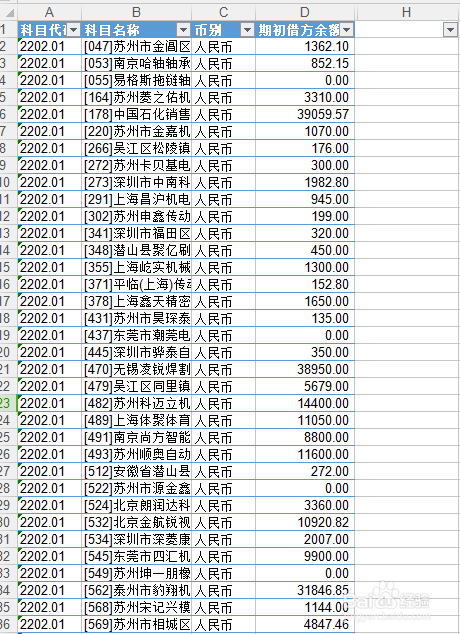Click cell with value 38950.00

tap(305, 370)
